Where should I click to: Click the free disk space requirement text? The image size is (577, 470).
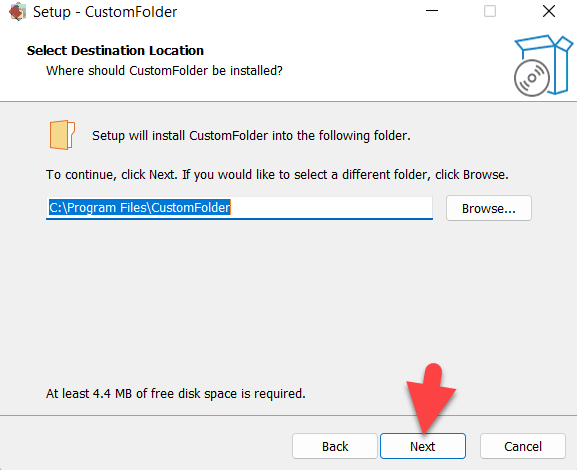176,393
